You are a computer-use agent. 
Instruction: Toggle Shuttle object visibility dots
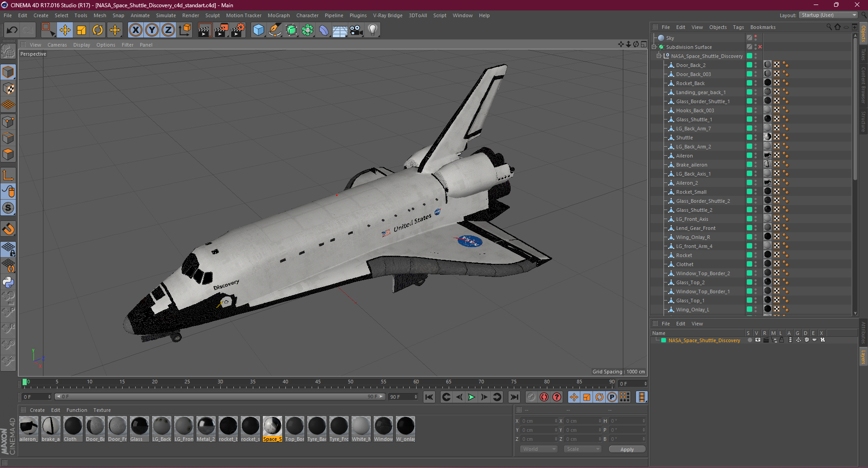pos(756,138)
